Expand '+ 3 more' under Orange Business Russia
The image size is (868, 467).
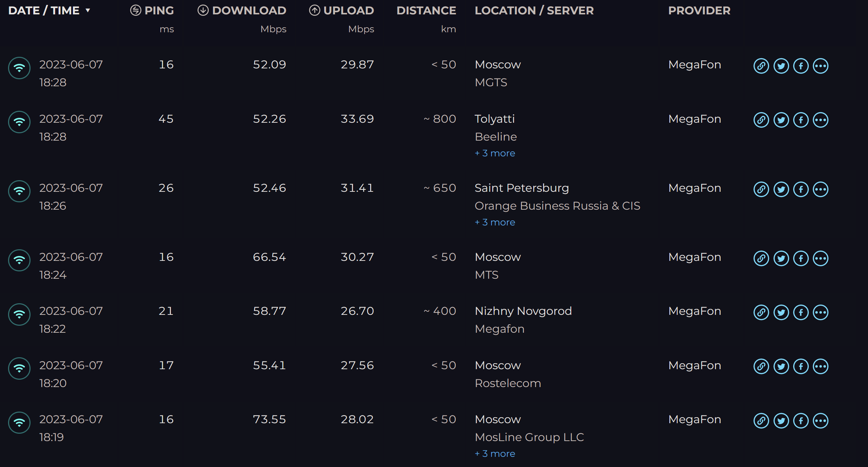(495, 222)
